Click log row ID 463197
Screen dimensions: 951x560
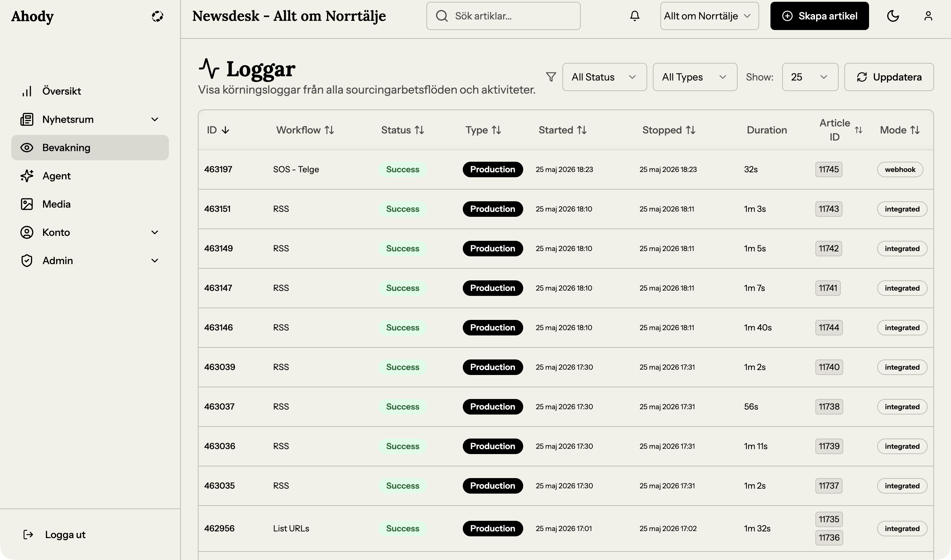point(218,169)
